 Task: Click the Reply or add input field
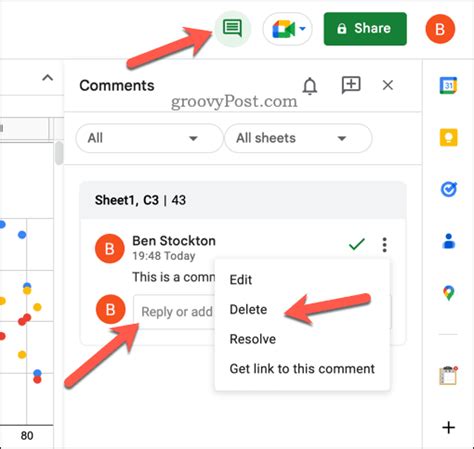coord(174,312)
